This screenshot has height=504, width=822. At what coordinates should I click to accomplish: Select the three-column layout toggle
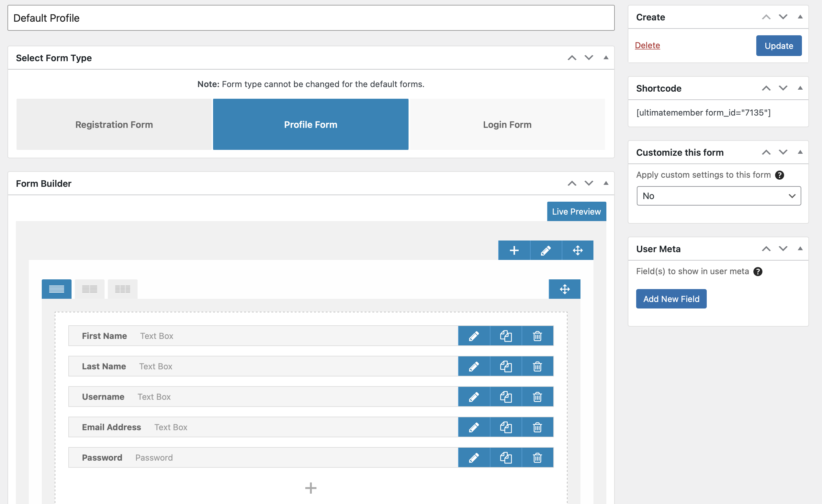pyautogui.click(x=122, y=289)
